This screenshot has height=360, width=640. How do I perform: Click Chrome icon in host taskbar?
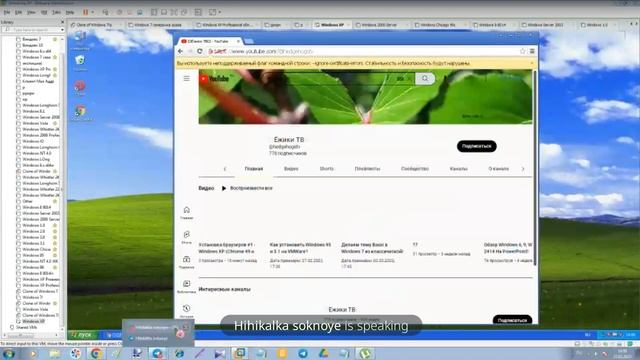pyautogui.click(x=96, y=353)
